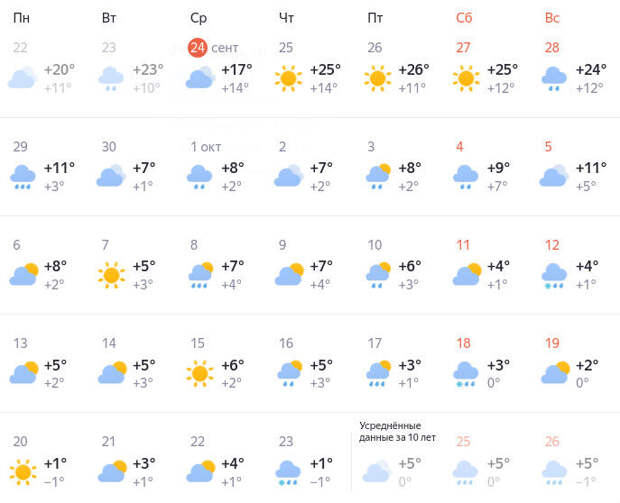Click the sunny icon for September 25
Image resolution: width=620 pixels, height=503 pixels.
[x=289, y=77]
